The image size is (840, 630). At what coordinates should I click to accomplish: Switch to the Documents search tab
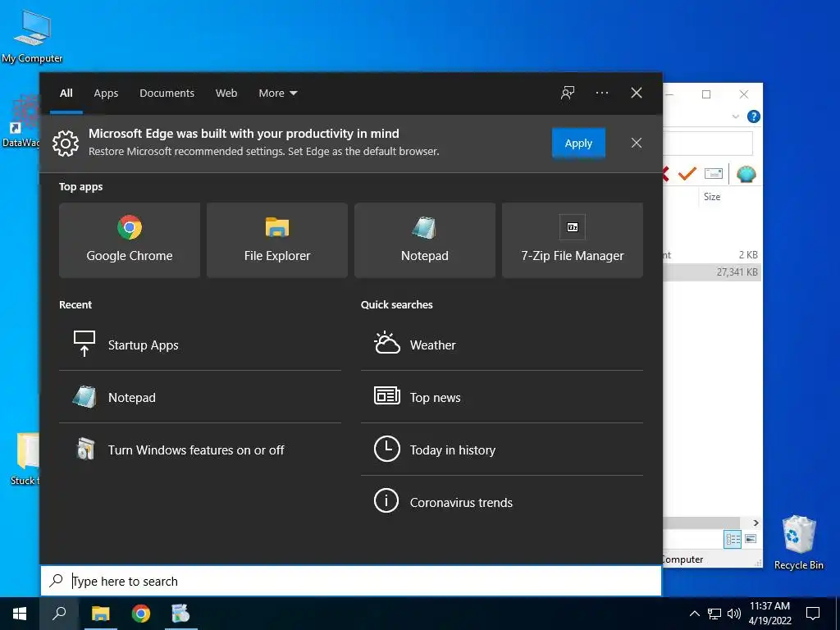[167, 94]
